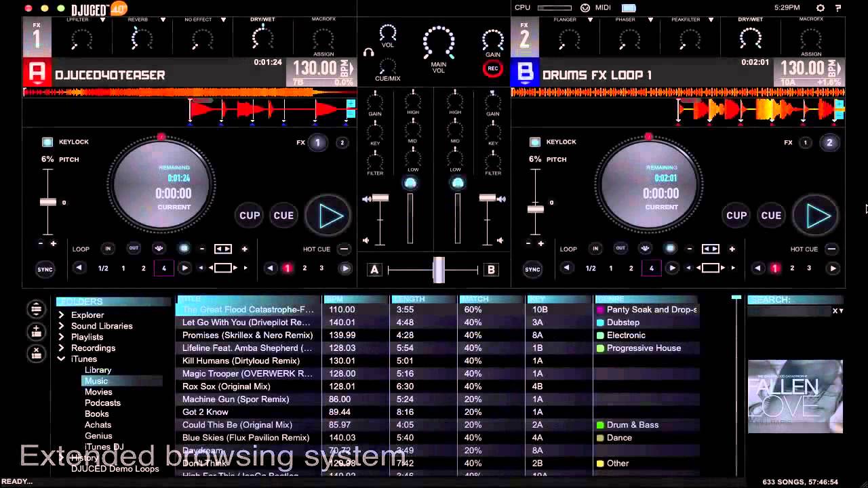Image resolution: width=868 pixels, height=488 pixels.
Task: Select the FX 2 unit tab
Action: click(x=524, y=37)
